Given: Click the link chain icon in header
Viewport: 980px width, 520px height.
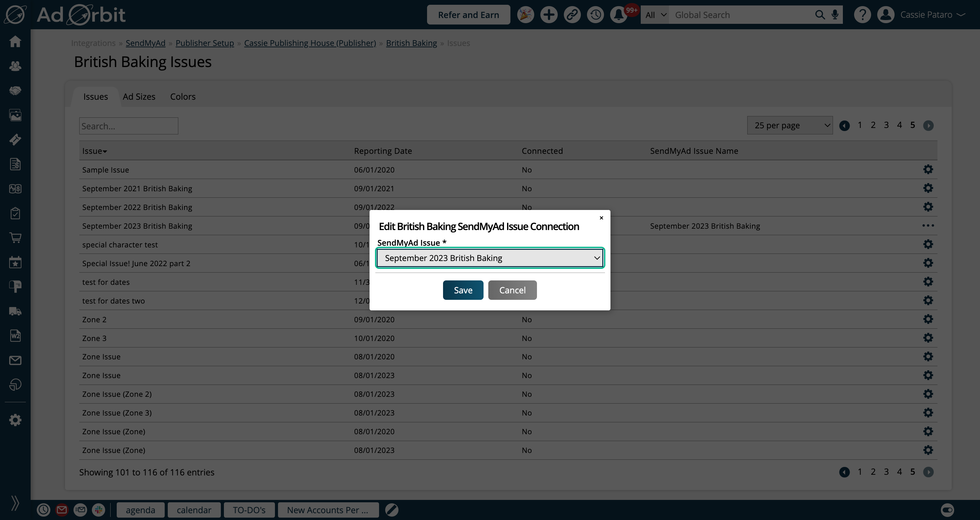Looking at the screenshot, I should [x=572, y=15].
